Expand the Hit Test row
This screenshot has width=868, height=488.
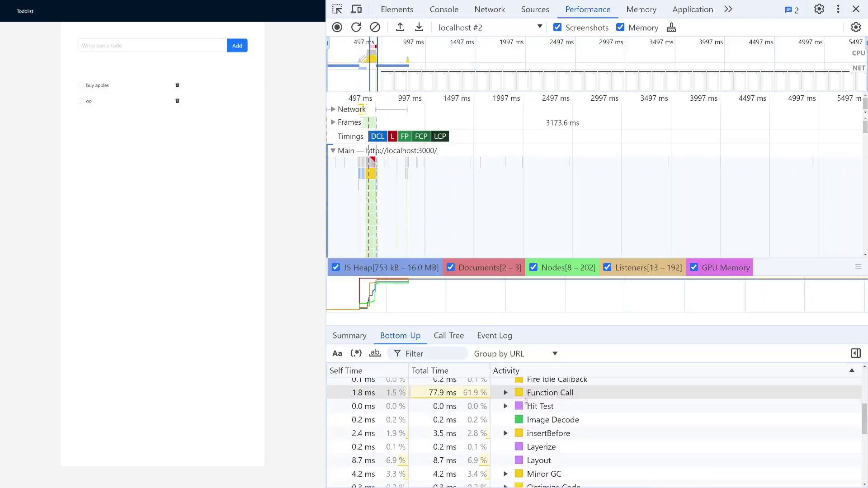point(505,406)
